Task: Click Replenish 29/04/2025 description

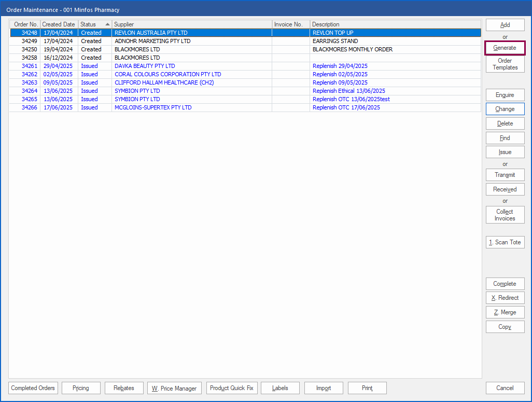Action: (340, 66)
